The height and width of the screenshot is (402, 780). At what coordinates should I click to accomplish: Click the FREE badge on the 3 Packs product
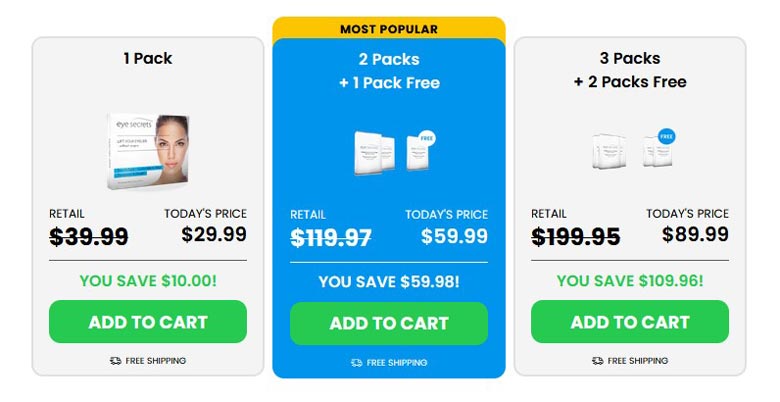(x=667, y=136)
